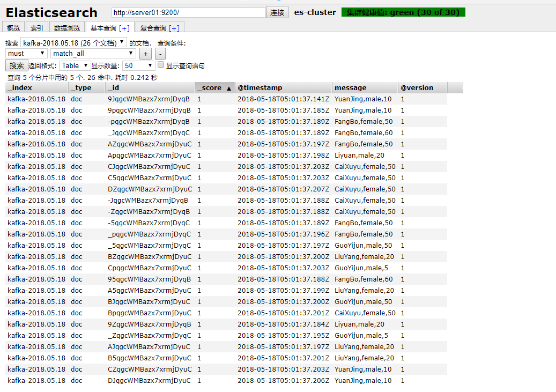Click id DZqgcWMBazx7xrmjDyuC
Image resolution: width=556 pixels, height=392 pixels.
pos(150,189)
